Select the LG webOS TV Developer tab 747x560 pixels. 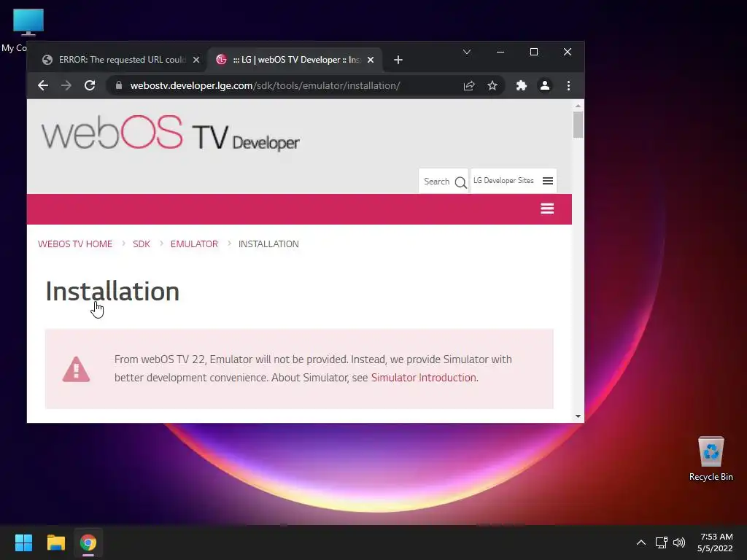click(295, 60)
